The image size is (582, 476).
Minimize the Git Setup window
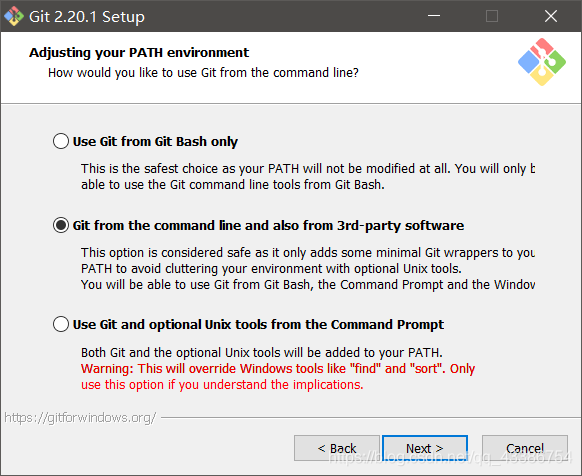434,16
